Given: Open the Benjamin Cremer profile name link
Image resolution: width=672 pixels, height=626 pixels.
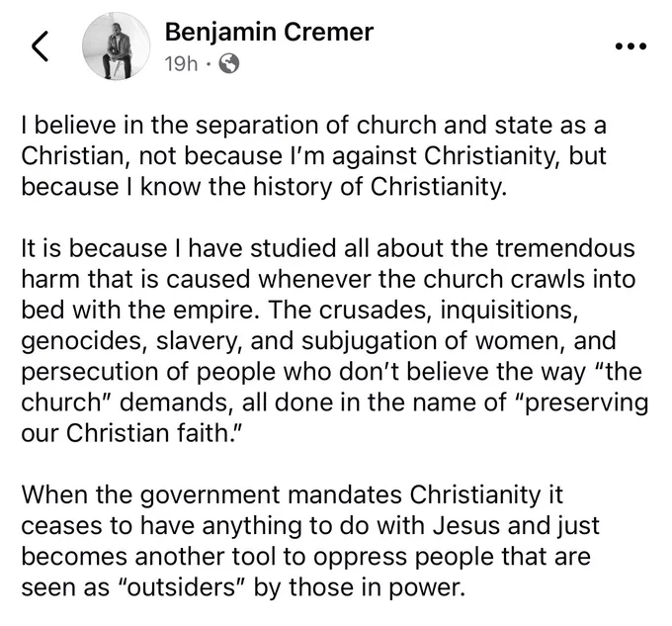Looking at the screenshot, I should coord(269,33).
